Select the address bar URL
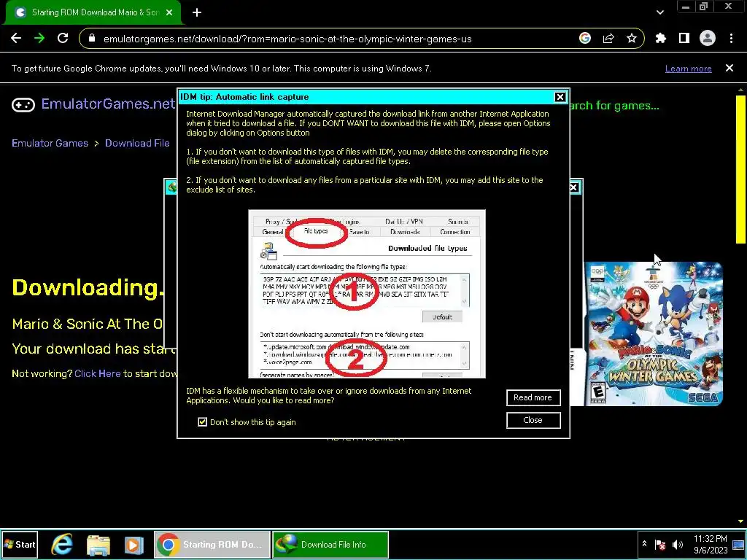 (287, 39)
